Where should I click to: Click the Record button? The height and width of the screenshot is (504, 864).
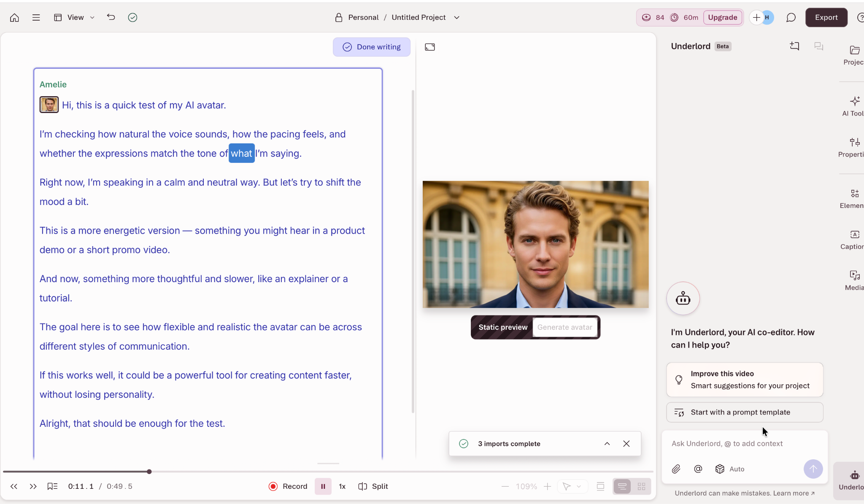[x=288, y=486]
